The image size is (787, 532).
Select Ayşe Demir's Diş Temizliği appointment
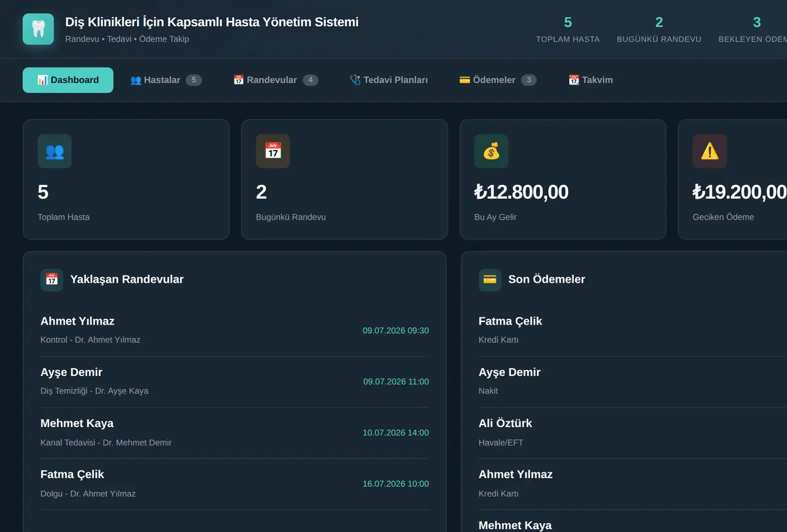click(235, 382)
